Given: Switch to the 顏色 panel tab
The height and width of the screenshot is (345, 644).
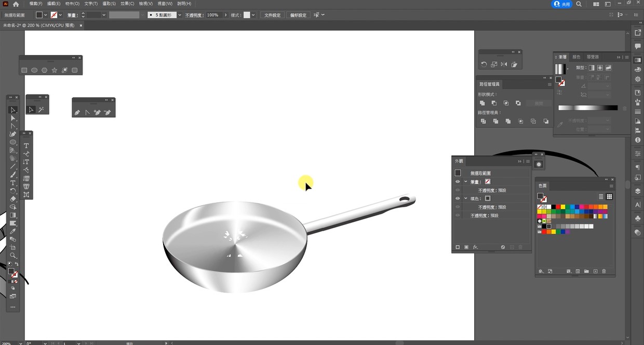Looking at the screenshot, I should [x=576, y=57].
